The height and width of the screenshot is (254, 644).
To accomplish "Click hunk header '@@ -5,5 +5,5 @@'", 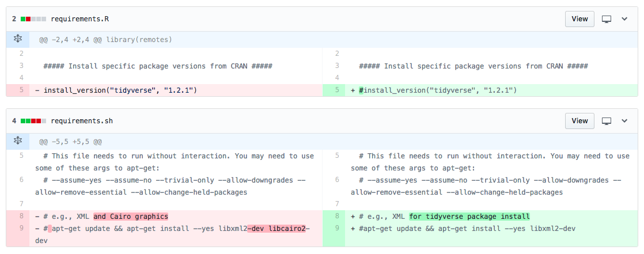I will (70, 142).
